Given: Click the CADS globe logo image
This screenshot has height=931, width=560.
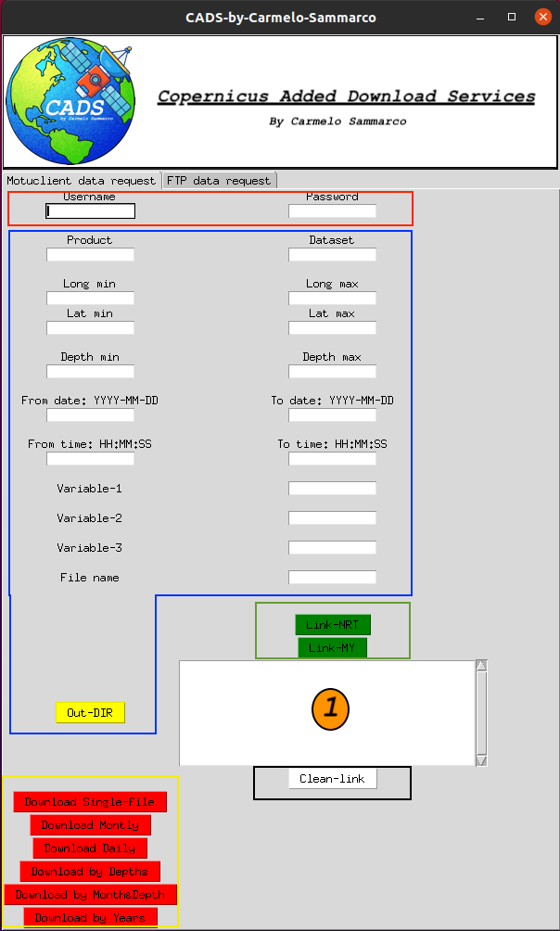Looking at the screenshot, I should (70, 102).
